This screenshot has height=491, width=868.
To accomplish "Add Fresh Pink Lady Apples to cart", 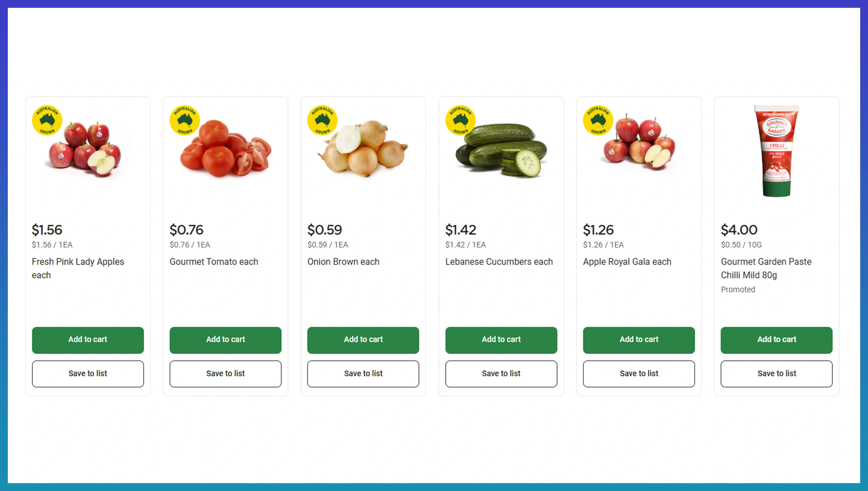I will click(x=88, y=340).
